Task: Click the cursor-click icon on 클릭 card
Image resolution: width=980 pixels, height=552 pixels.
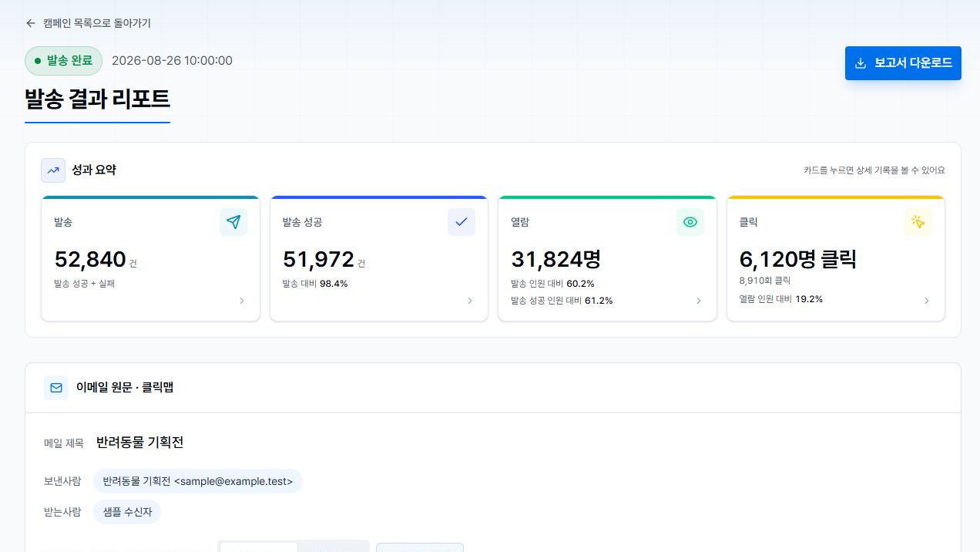Action: (x=918, y=222)
